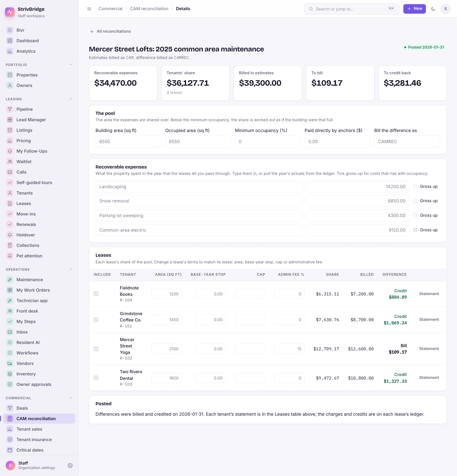Viewport: 457px width, 476px height.
Task: Collapse the Operations sidebar section
Action: click(71, 269)
